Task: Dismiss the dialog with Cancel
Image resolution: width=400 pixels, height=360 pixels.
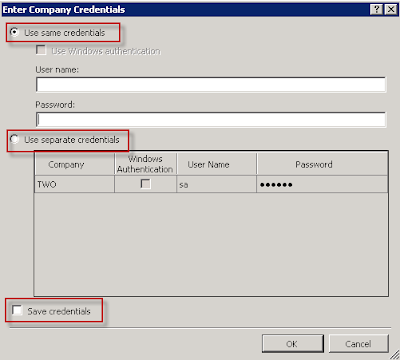Action: pyautogui.click(x=358, y=343)
